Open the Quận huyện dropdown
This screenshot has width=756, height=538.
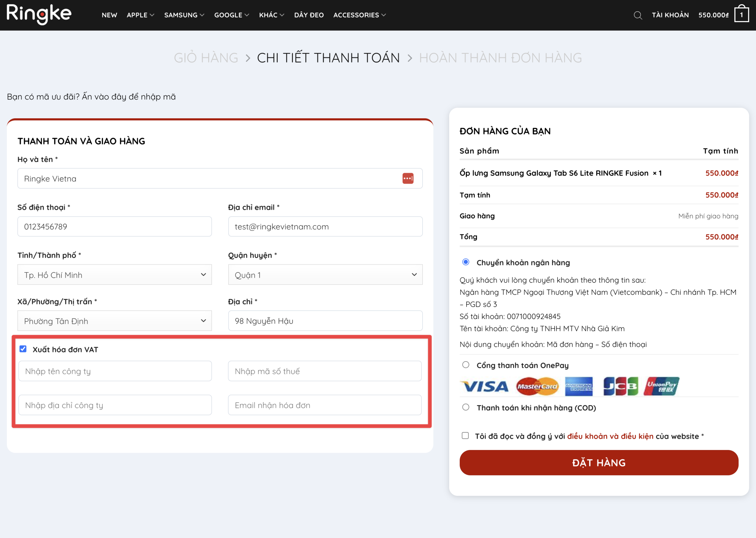325,275
